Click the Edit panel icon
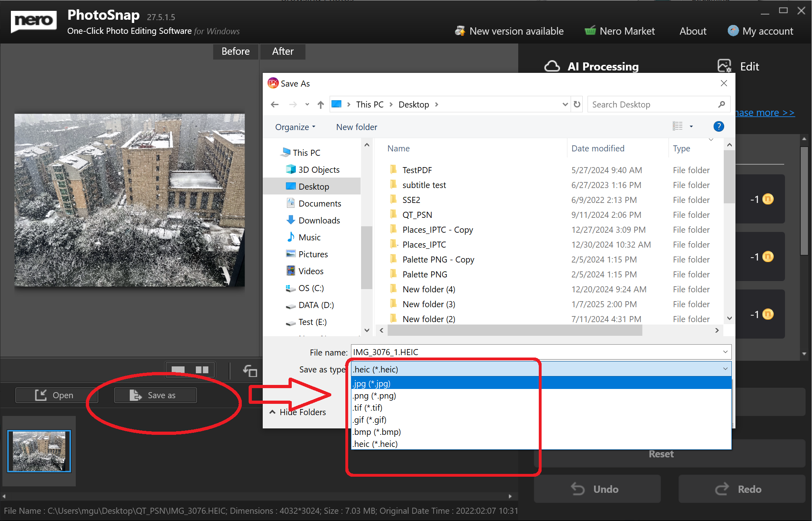Image resolution: width=812 pixels, height=521 pixels. pyautogui.click(x=724, y=66)
